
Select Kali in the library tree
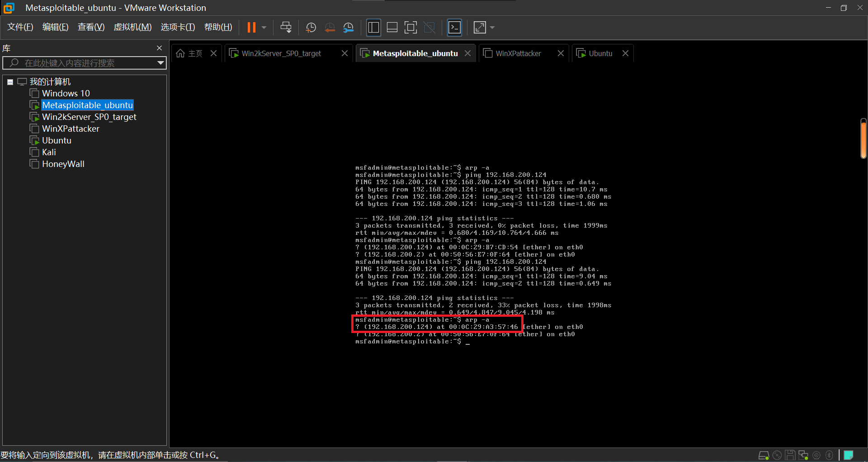pos(49,152)
